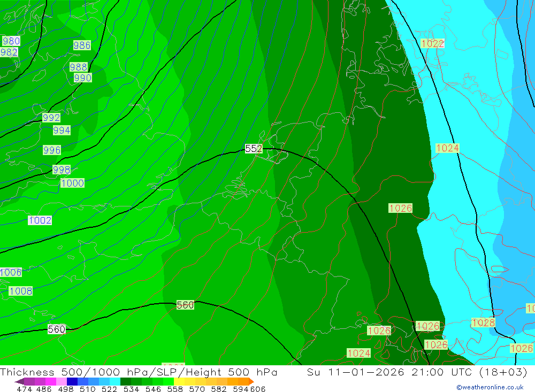The width and height of the screenshot is (535, 392).
Task: Click the 1006 isobar label
Action: [x=11, y=273]
